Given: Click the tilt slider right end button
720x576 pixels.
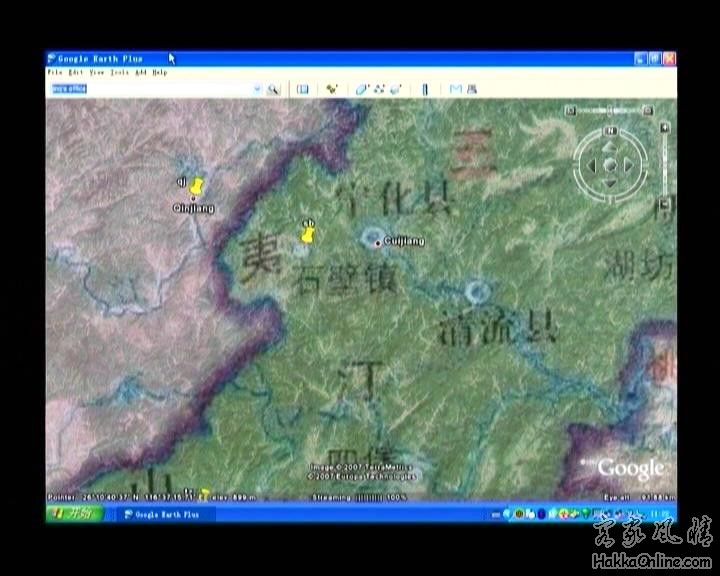Looking at the screenshot, I should [x=648, y=111].
